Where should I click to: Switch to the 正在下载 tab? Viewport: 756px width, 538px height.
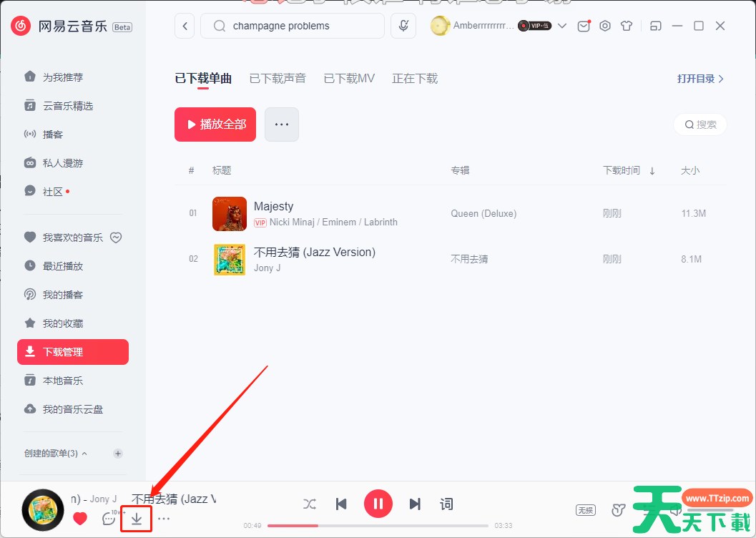click(x=415, y=79)
